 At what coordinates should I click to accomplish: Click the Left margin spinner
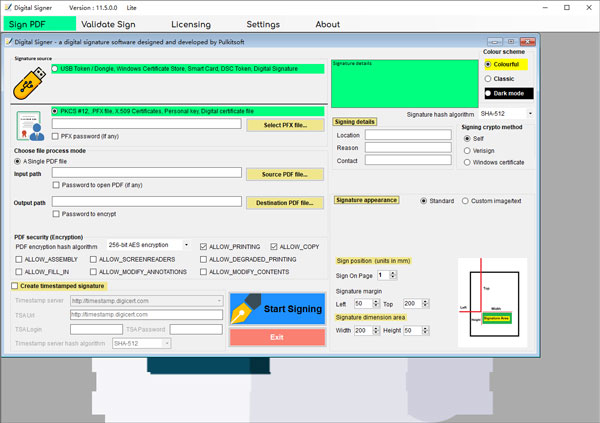tap(367, 304)
